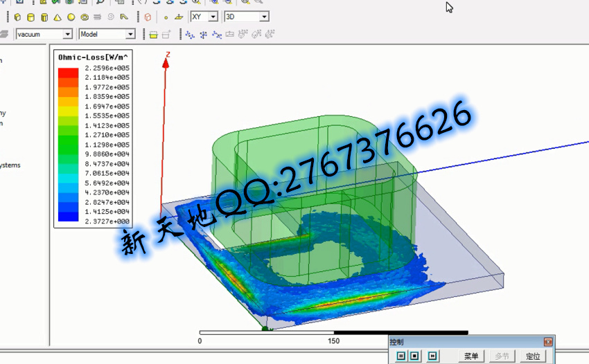The image size is (589, 364).
Task: Open the Model selection dropdown
Action: click(x=130, y=34)
